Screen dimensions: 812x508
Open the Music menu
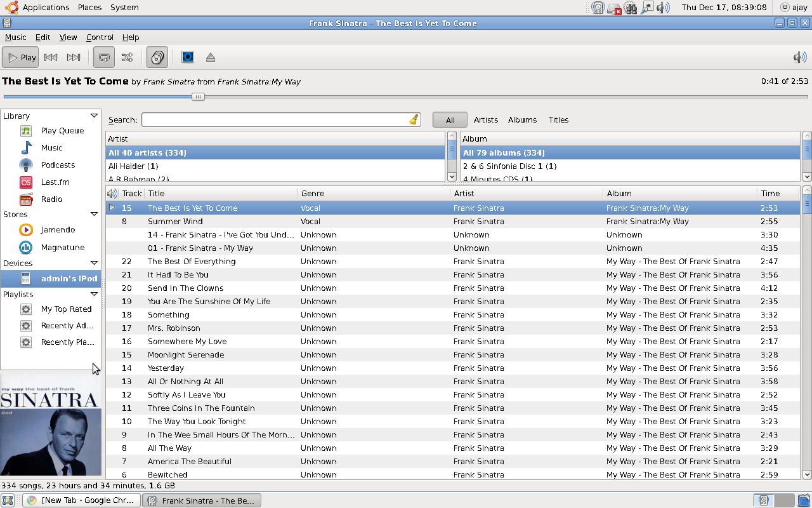(16, 37)
